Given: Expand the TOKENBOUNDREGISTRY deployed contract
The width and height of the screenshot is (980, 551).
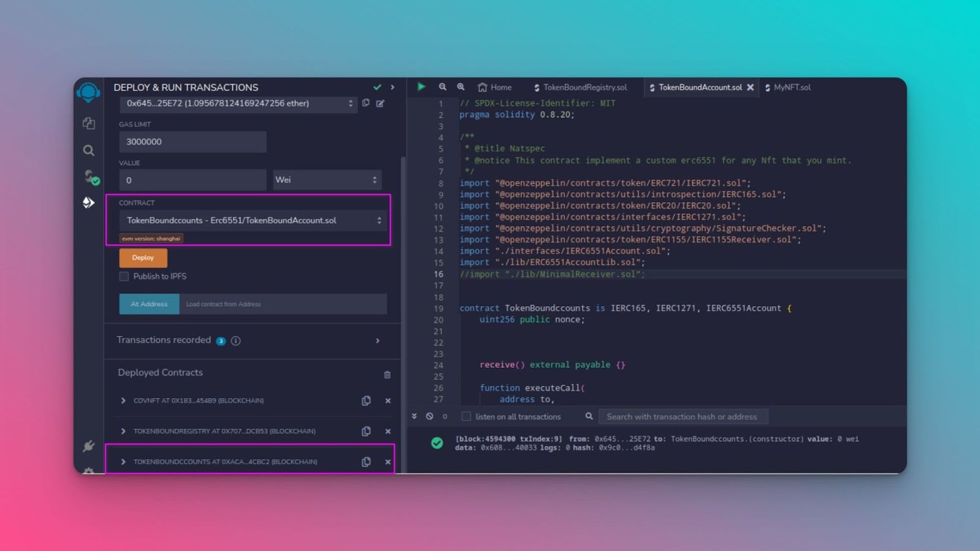Looking at the screenshot, I should coord(123,431).
